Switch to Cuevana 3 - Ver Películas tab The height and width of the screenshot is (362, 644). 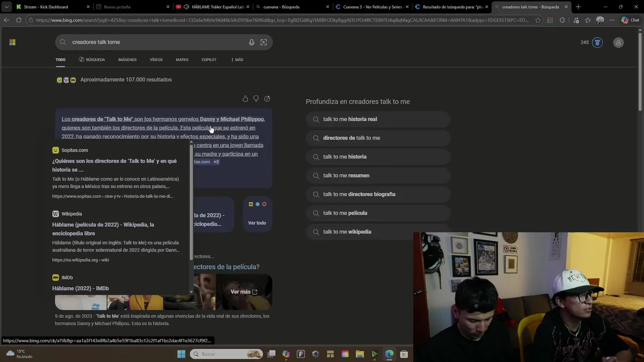[x=371, y=7]
